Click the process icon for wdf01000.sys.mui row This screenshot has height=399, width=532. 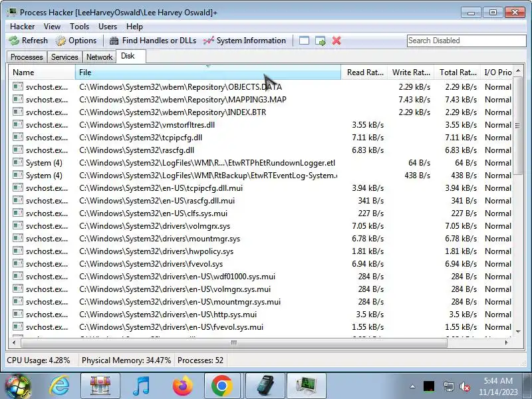(x=18, y=276)
